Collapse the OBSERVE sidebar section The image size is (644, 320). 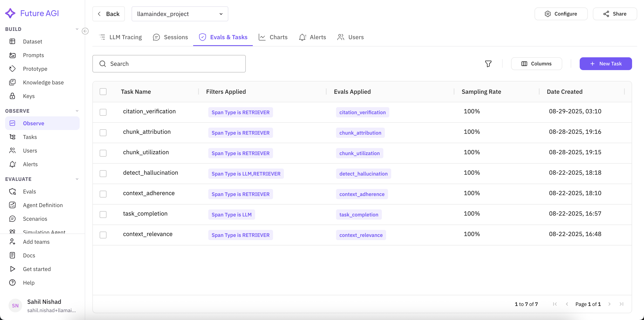coord(77,111)
